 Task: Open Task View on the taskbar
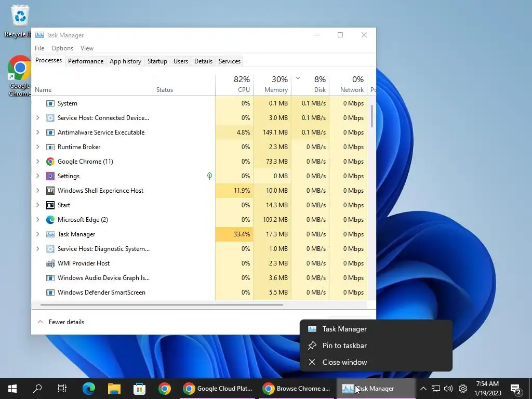62,389
